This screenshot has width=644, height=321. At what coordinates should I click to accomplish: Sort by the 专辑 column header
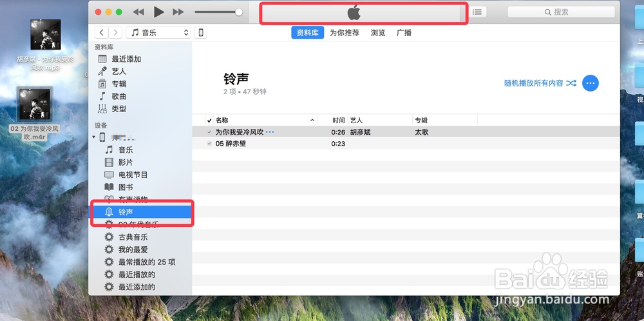point(421,121)
